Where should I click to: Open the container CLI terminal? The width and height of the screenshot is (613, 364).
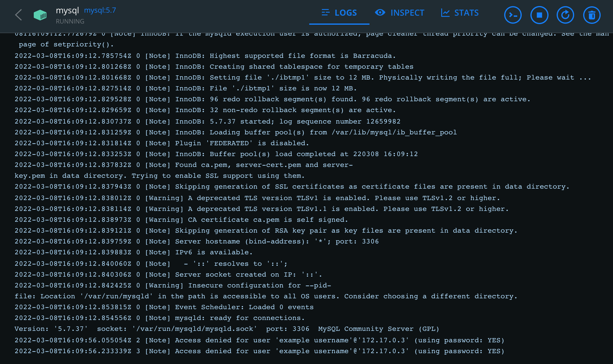[x=513, y=15]
